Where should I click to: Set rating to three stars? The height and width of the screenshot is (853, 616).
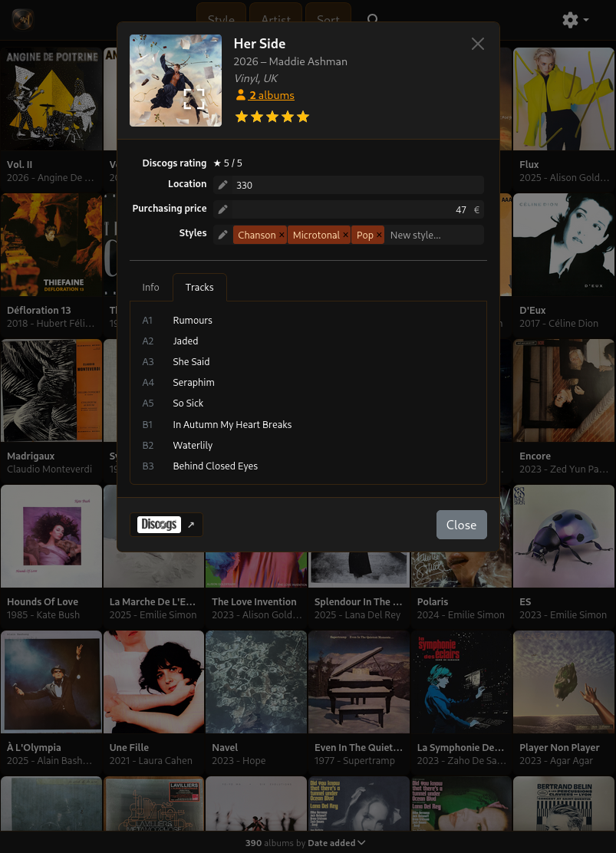[272, 117]
